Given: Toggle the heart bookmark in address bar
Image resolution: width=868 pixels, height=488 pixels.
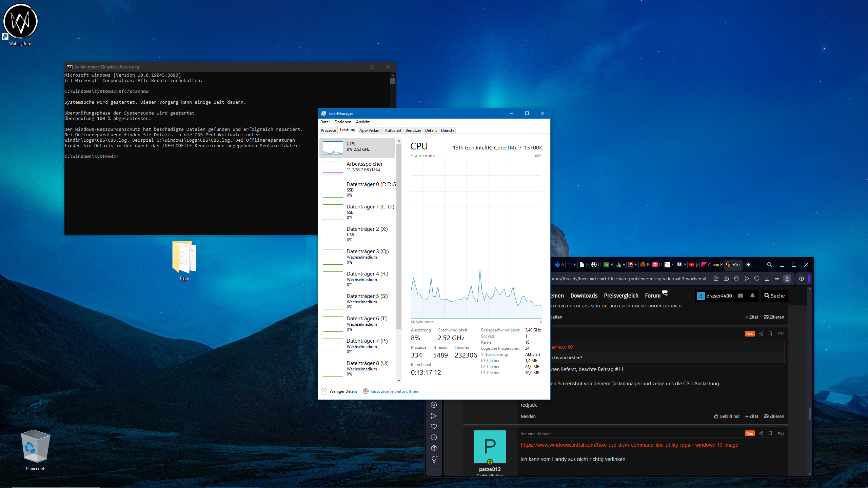Looking at the screenshot, I should pyautogui.click(x=756, y=279).
